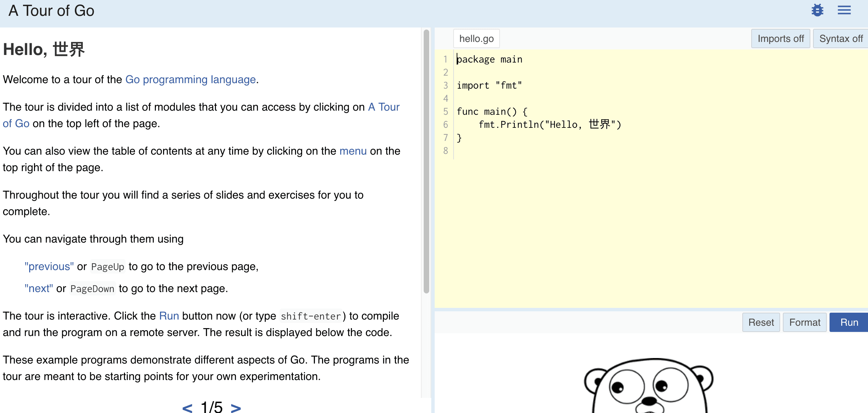Follow the "previous" navigation link
The image size is (868, 413).
click(x=49, y=267)
